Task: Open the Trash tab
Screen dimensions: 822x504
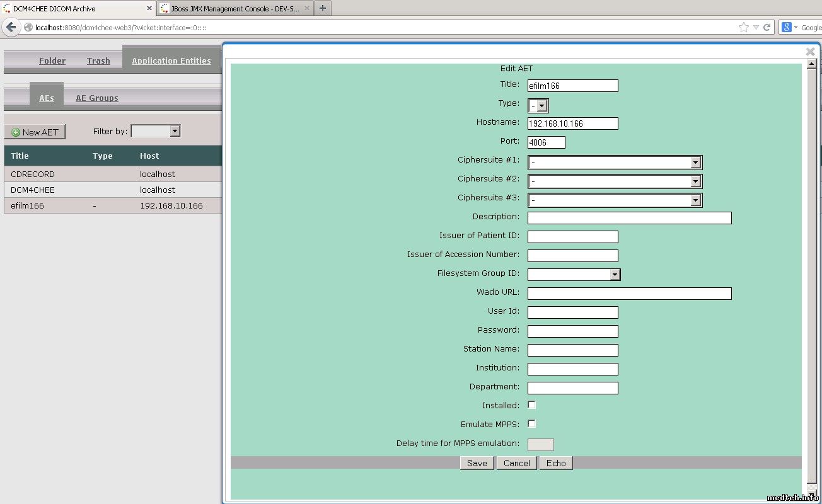Action: pyautogui.click(x=98, y=60)
